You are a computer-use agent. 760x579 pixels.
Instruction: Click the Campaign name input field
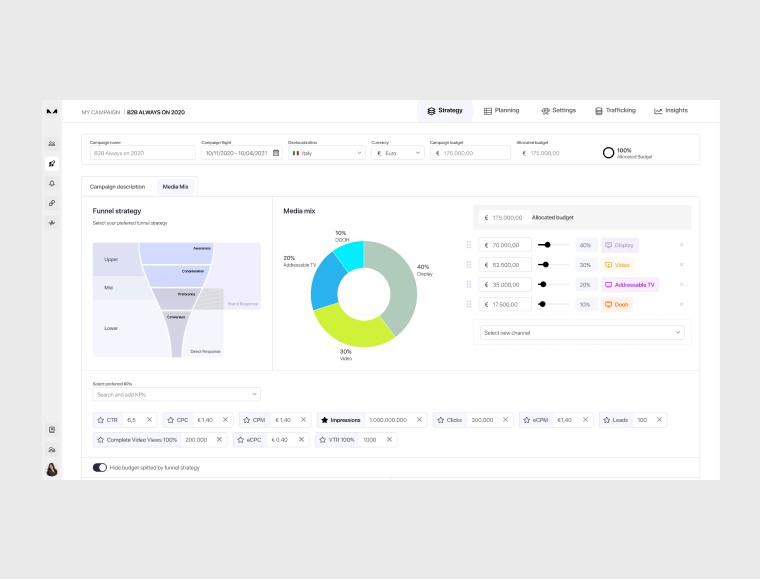tap(142, 153)
